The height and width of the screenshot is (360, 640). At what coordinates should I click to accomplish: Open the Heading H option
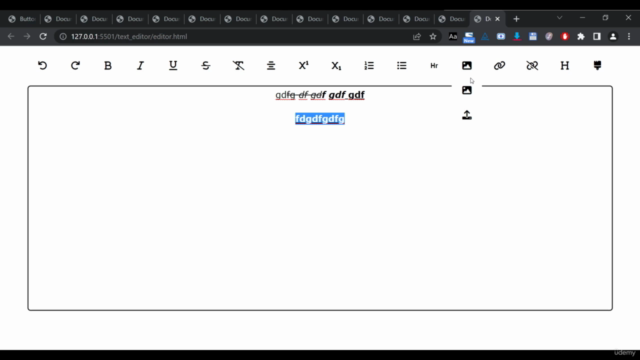coord(565,65)
